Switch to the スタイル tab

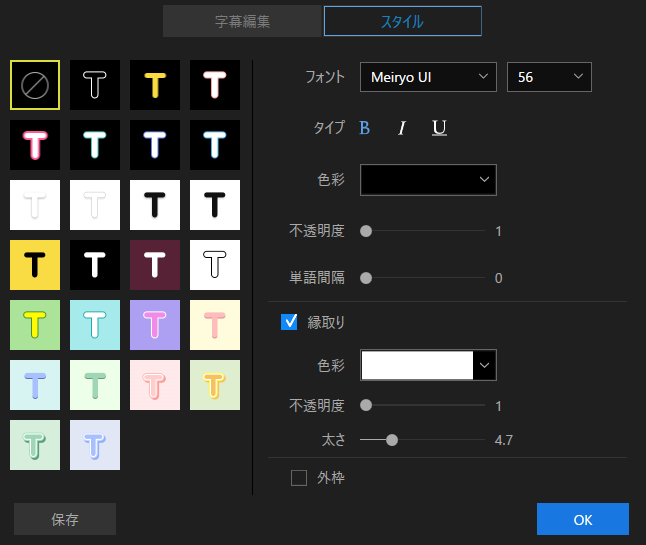click(403, 21)
